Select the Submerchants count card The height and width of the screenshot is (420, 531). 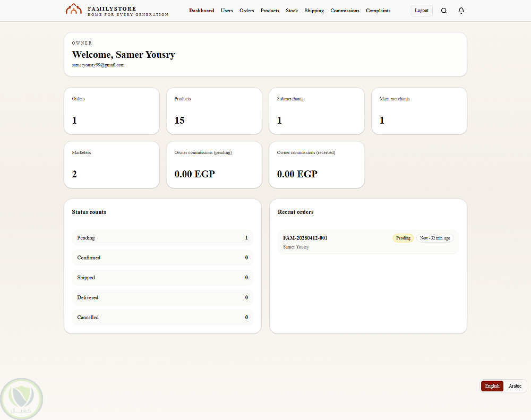coord(316,111)
